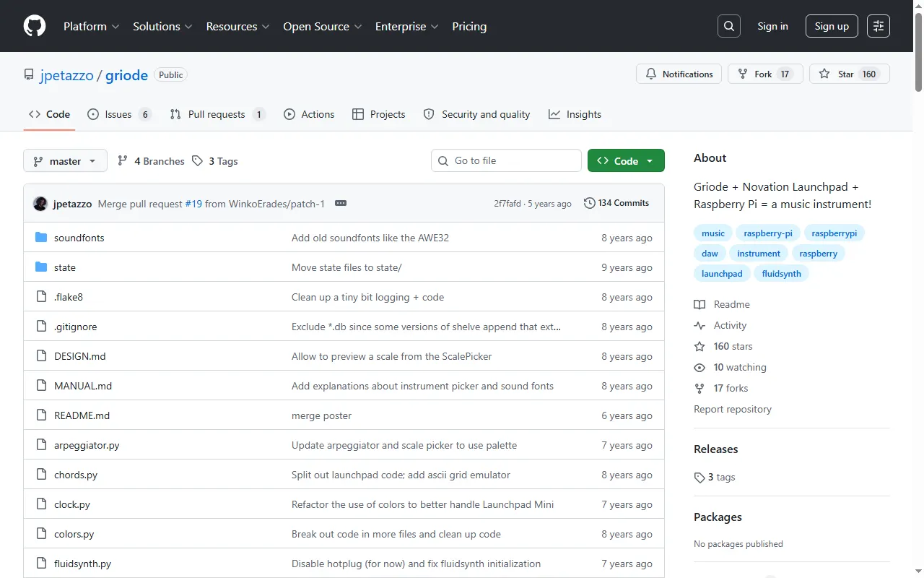
Task: Open commit hash 2f7fafd
Action: (x=507, y=204)
